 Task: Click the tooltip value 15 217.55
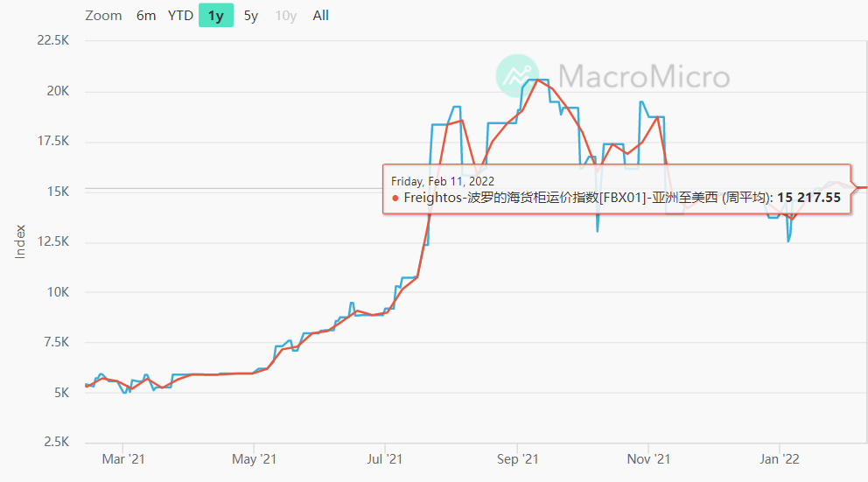coord(808,198)
